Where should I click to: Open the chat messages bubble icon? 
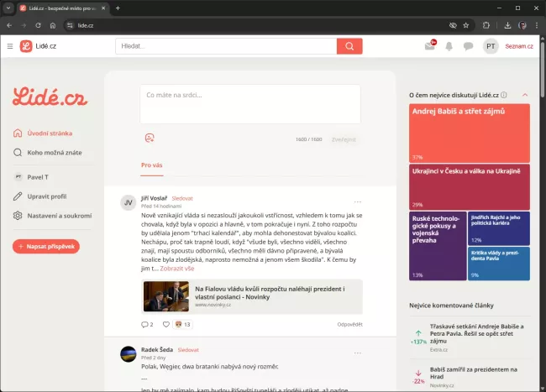pyautogui.click(x=468, y=46)
